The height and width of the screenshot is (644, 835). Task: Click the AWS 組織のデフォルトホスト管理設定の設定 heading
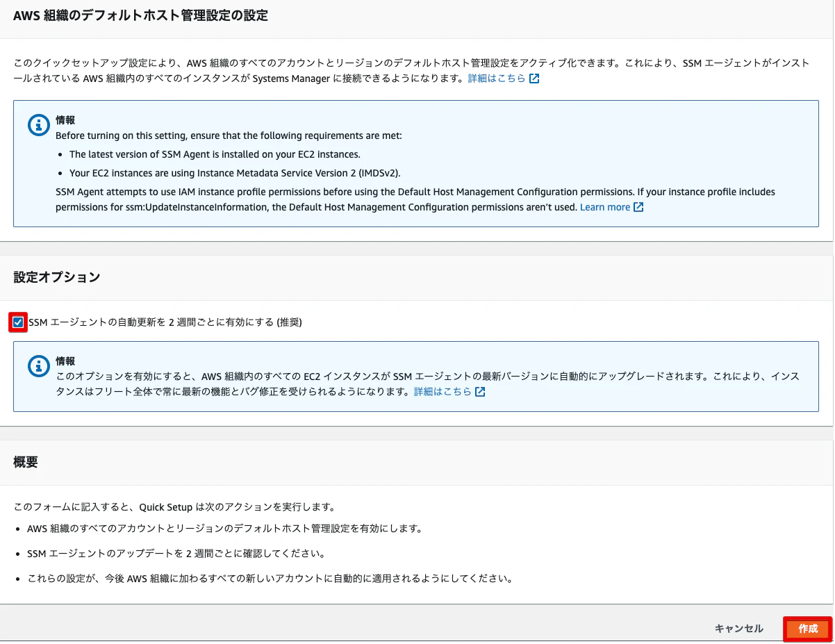pyautogui.click(x=140, y=15)
